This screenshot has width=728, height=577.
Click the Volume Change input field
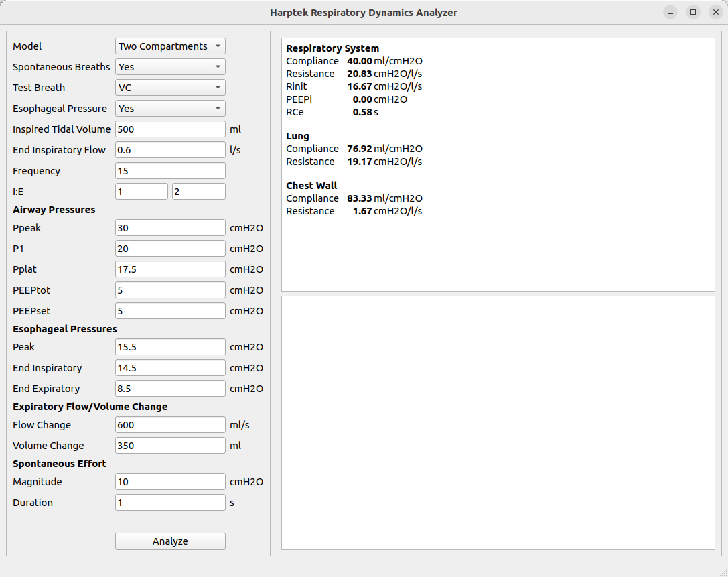[170, 446]
